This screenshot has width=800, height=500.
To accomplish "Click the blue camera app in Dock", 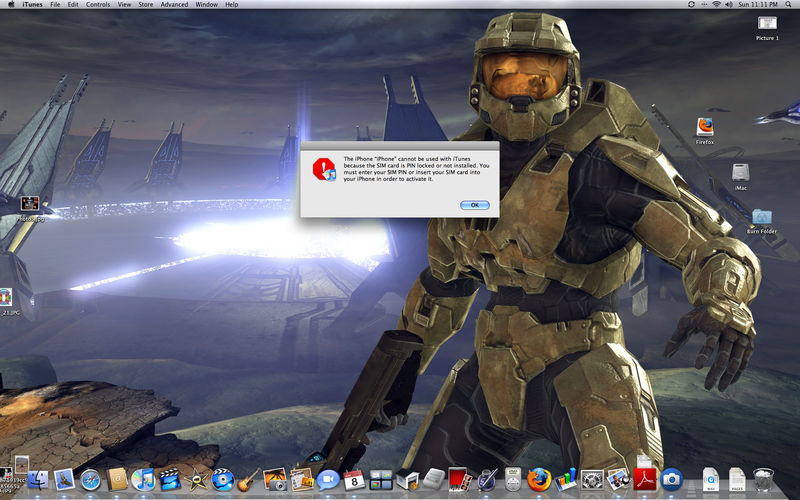I will [x=671, y=480].
